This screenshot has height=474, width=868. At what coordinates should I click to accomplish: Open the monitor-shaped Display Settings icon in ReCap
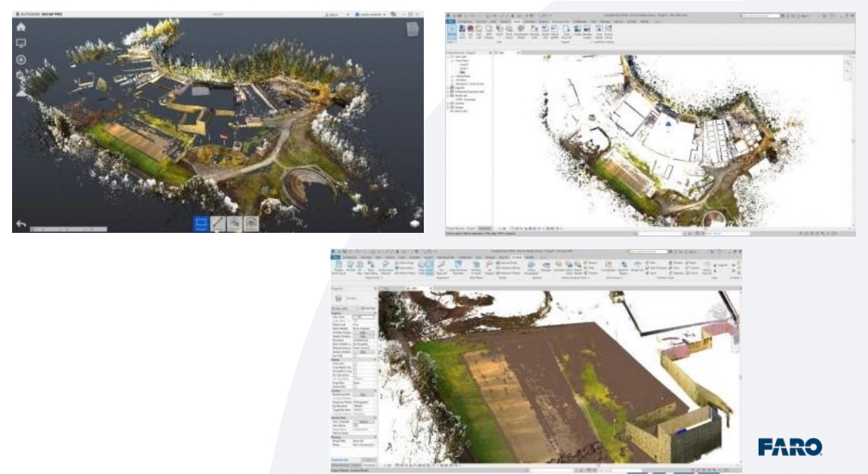pos(21,43)
